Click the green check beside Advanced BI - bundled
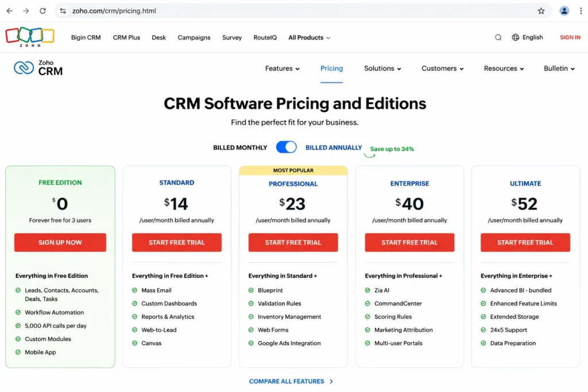This screenshot has width=588, height=392. coord(483,290)
